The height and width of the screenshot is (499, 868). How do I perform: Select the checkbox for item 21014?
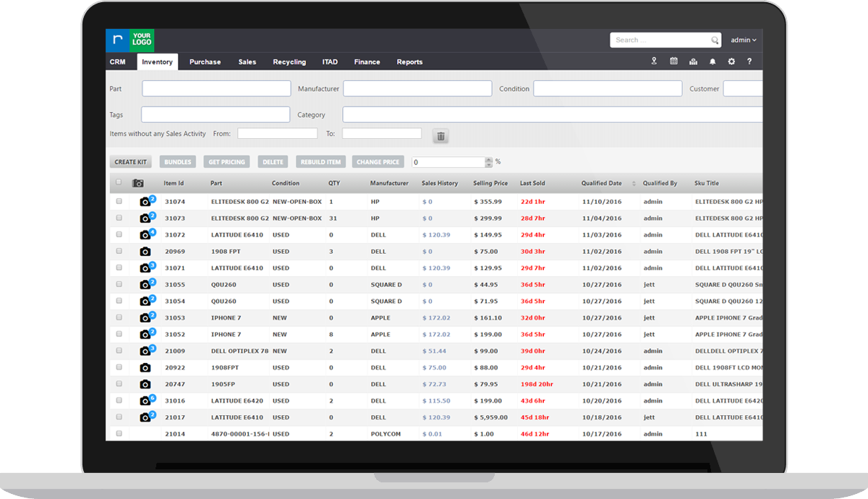[119, 434]
